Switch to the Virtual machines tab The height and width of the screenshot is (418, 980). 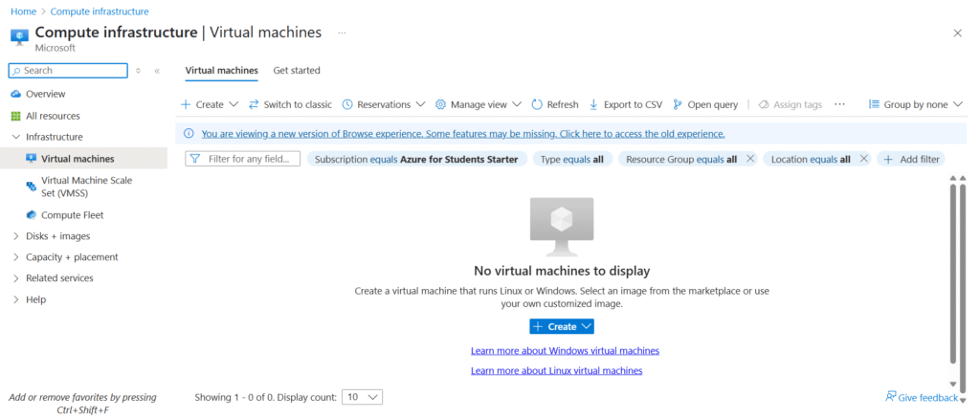pyautogui.click(x=222, y=71)
